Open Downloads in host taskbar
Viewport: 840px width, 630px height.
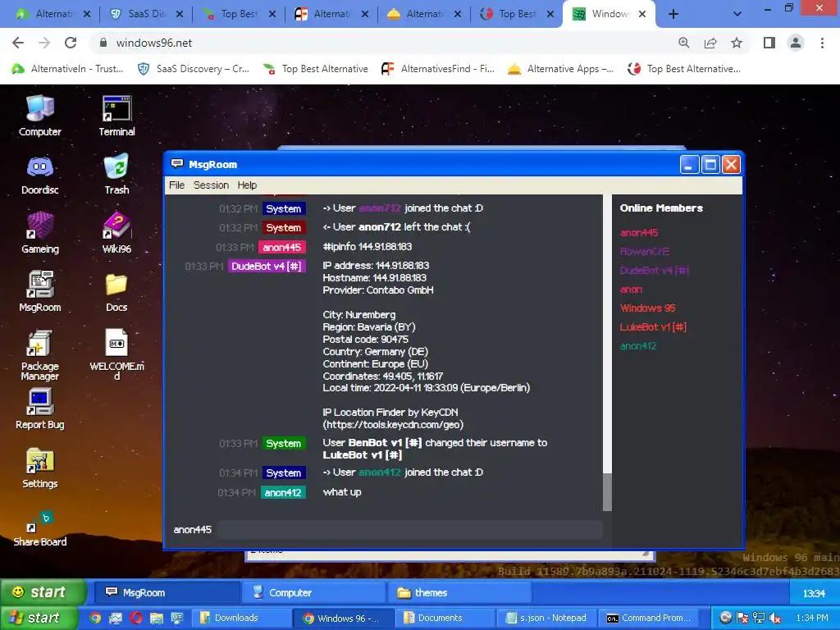point(240,618)
